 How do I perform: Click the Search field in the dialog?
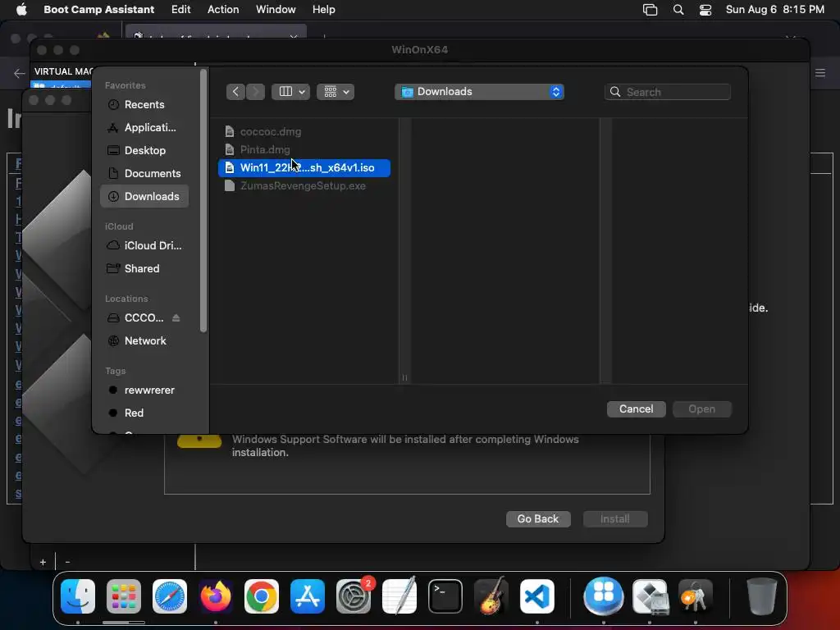point(668,92)
